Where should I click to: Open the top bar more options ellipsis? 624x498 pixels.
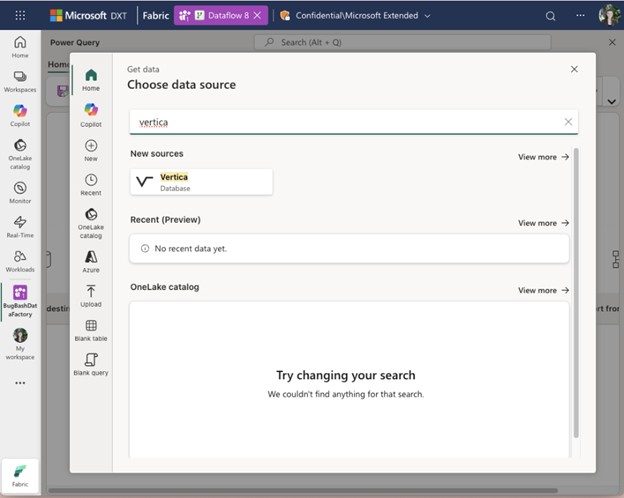(581, 16)
